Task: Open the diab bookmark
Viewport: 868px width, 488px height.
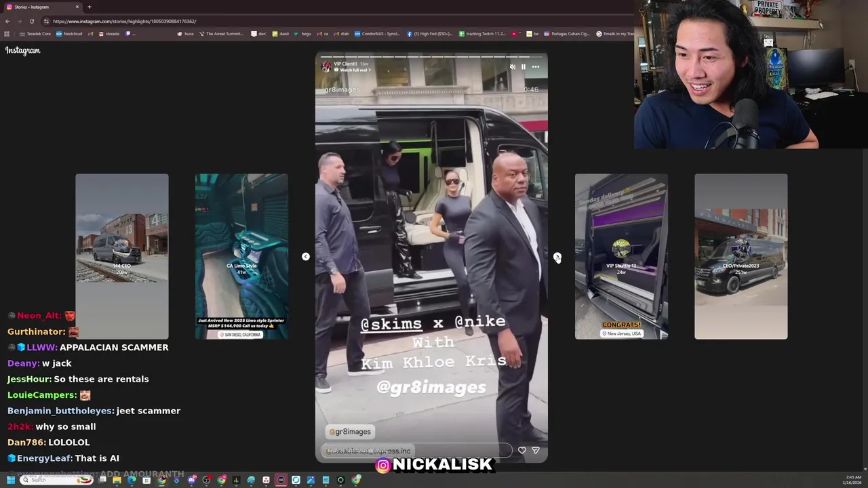Action: point(341,34)
